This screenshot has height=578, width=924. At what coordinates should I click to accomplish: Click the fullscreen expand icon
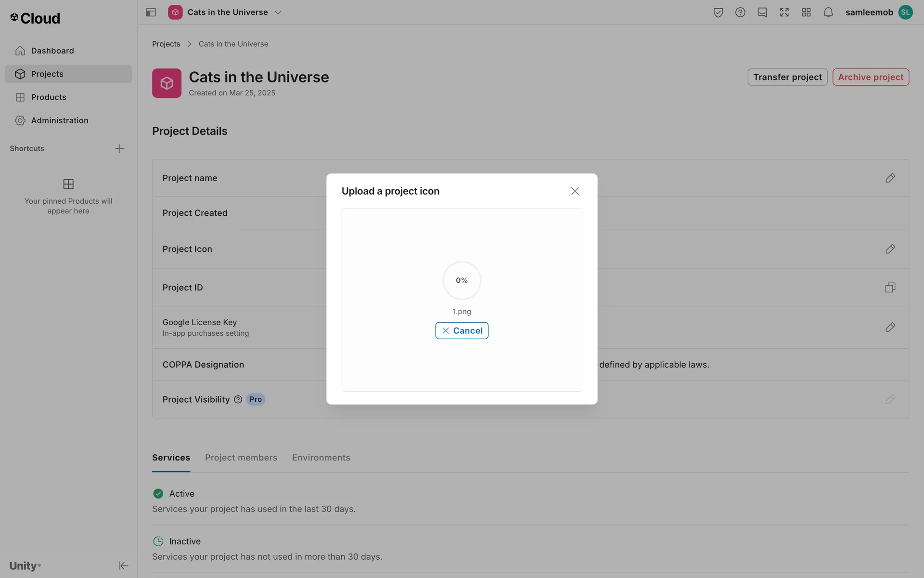coord(784,13)
